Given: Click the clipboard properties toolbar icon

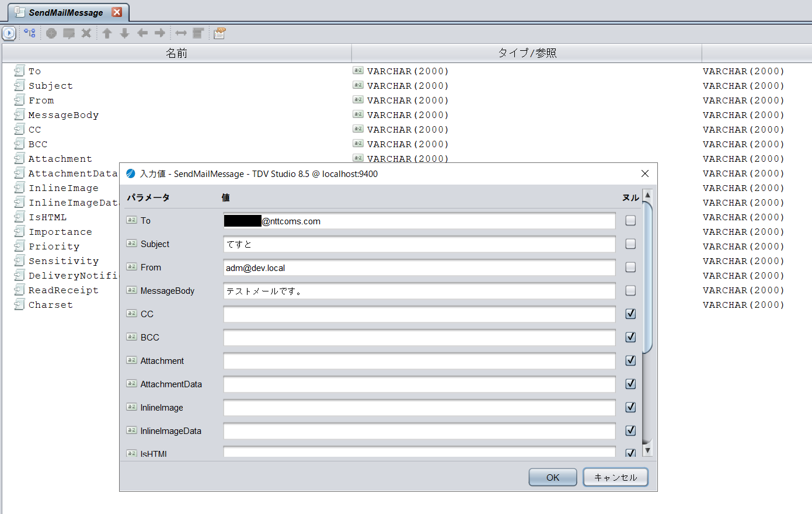Looking at the screenshot, I should pos(219,33).
